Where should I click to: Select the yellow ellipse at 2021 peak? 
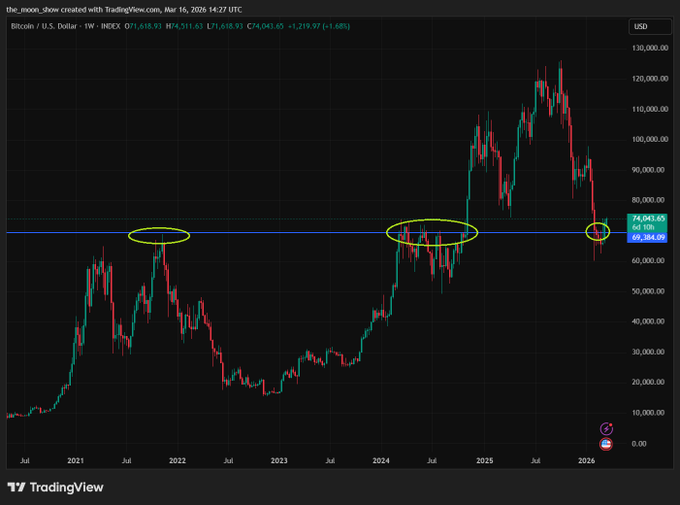(159, 236)
